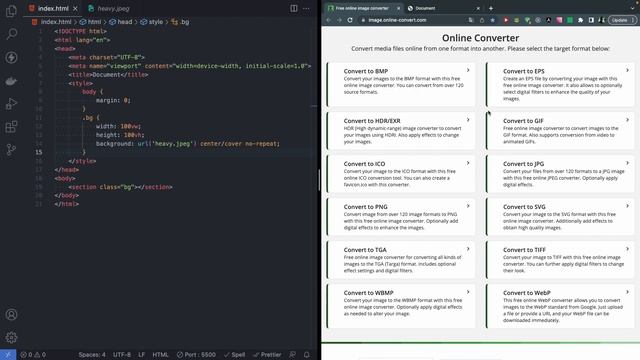Click the Convert to WebP link
The image size is (640, 360).
coord(527,293)
